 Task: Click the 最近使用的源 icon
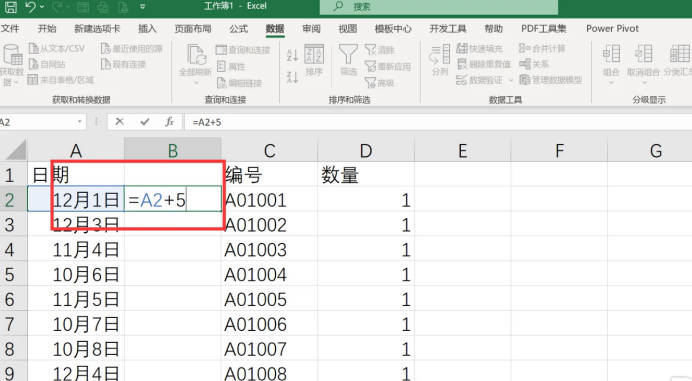click(x=105, y=48)
